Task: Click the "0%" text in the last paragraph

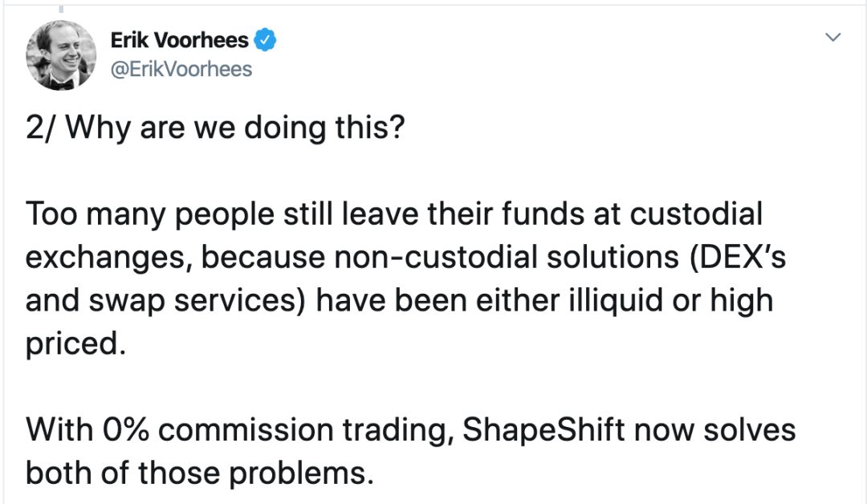Action: pos(126,429)
